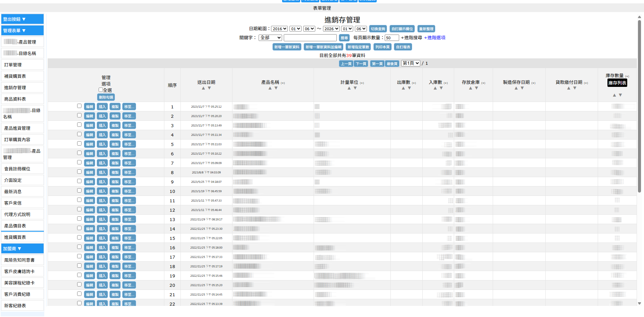Sort 產品名稱 column ascending arrow
The height and width of the screenshot is (317, 644).
click(270, 88)
